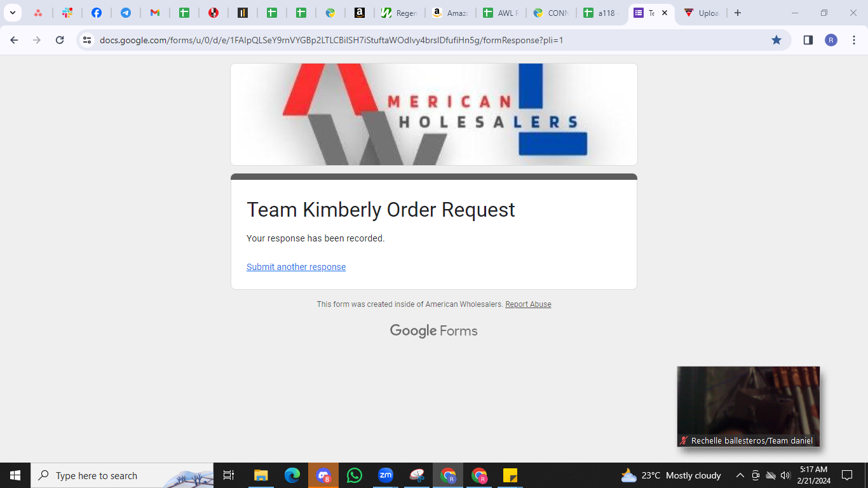The height and width of the screenshot is (488, 868).
Task: Open the Asana pinned tab
Action: pyautogui.click(x=38, y=13)
